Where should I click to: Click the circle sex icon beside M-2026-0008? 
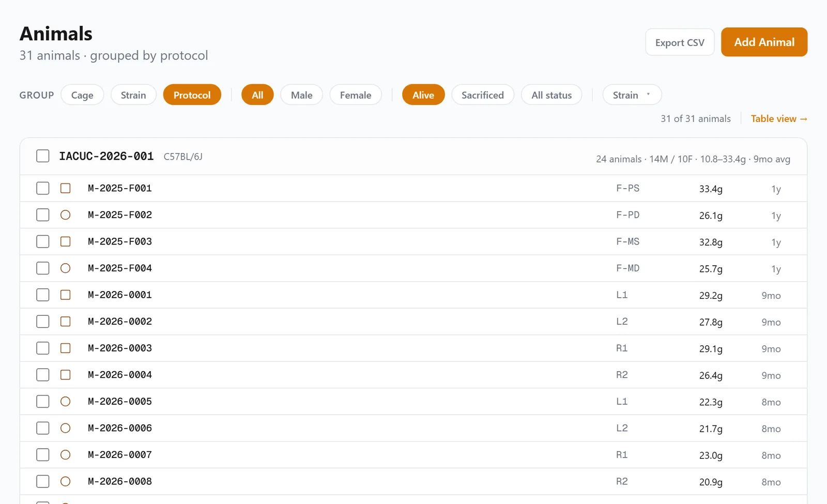(x=65, y=481)
